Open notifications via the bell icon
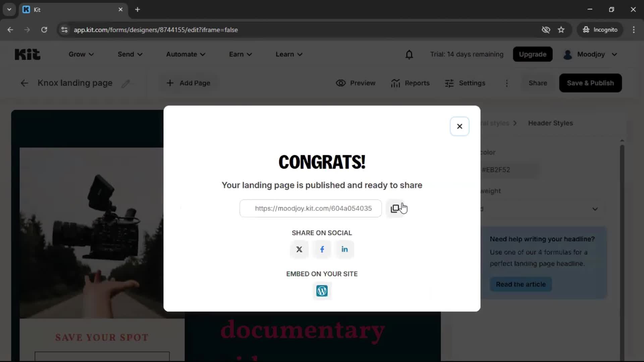The width and height of the screenshot is (644, 362). pos(409,54)
